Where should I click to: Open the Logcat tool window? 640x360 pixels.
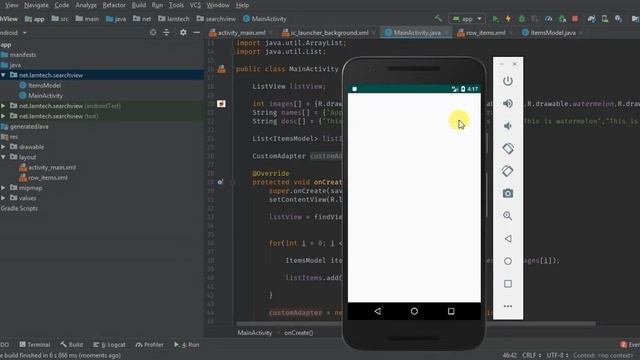109,344
